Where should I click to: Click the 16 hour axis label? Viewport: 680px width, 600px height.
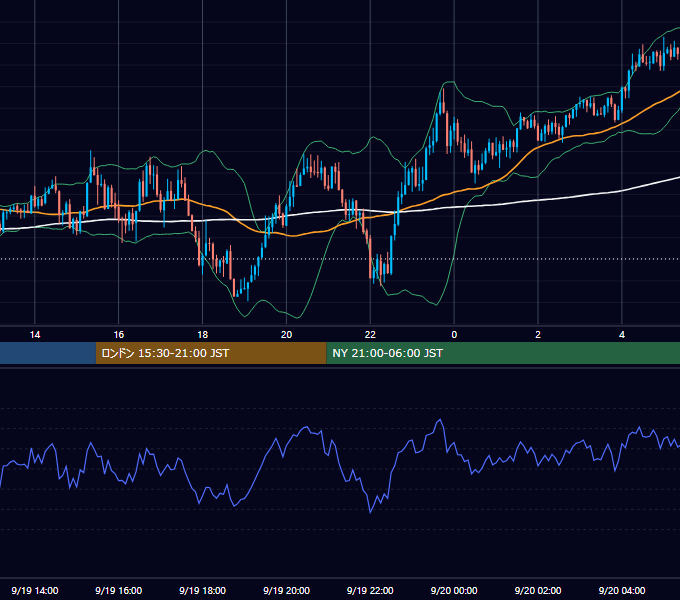118,335
